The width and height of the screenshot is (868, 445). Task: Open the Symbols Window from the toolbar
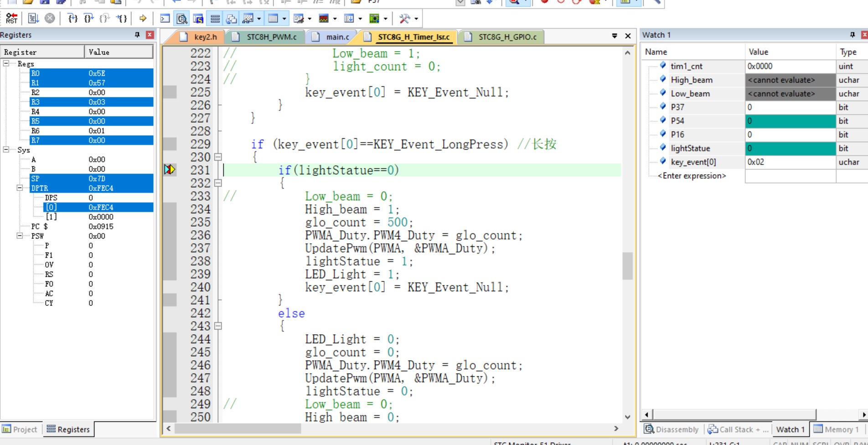pos(198,19)
